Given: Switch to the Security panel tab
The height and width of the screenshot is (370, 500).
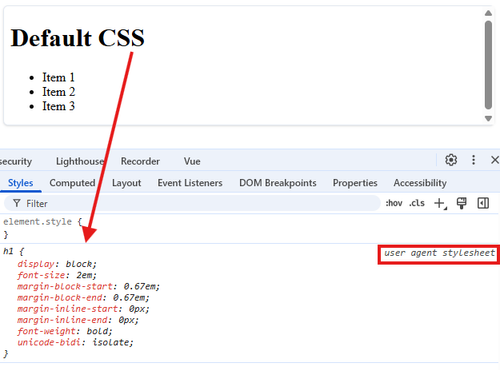Looking at the screenshot, I should coord(16,161).
